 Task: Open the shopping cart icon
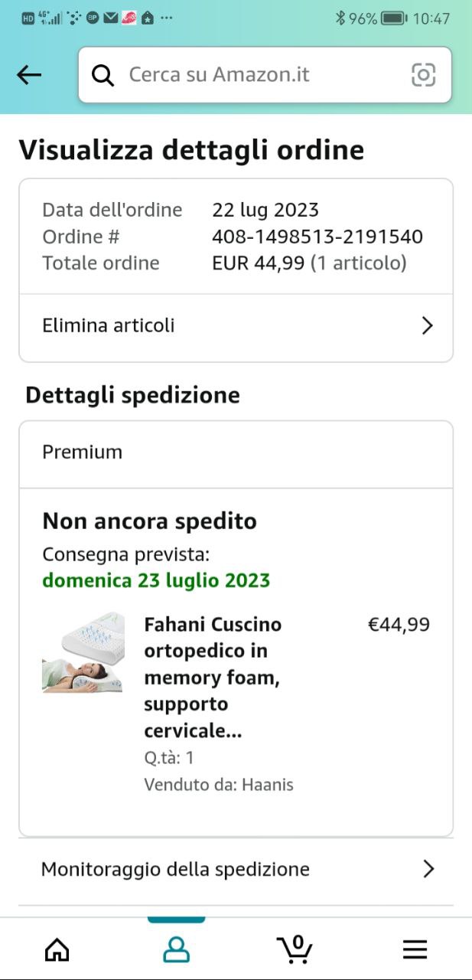click(295, 950)
